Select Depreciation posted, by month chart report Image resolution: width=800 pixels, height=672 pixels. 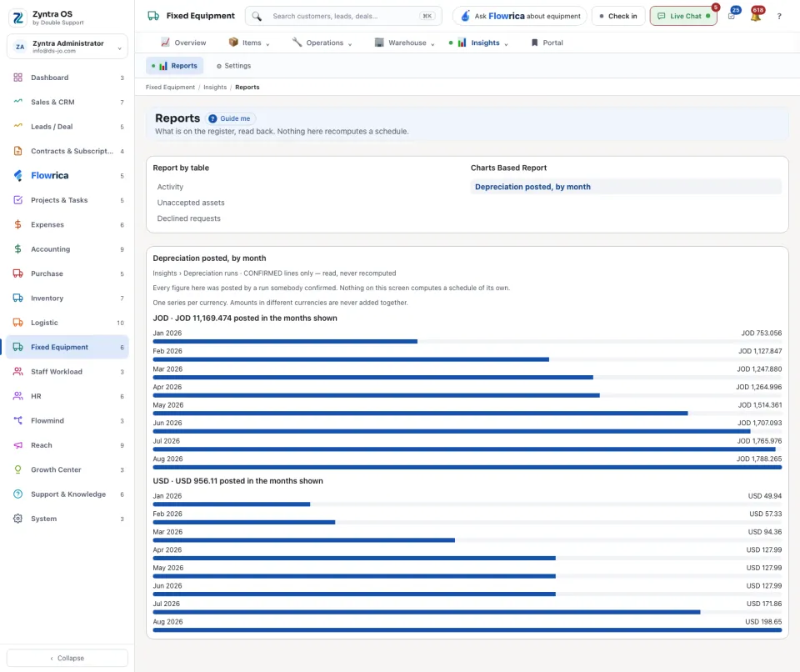(x=626, y=187)
